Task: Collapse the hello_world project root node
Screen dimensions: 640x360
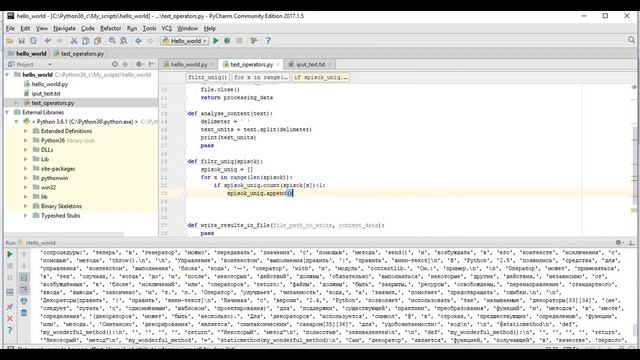Action: (7, 75)
